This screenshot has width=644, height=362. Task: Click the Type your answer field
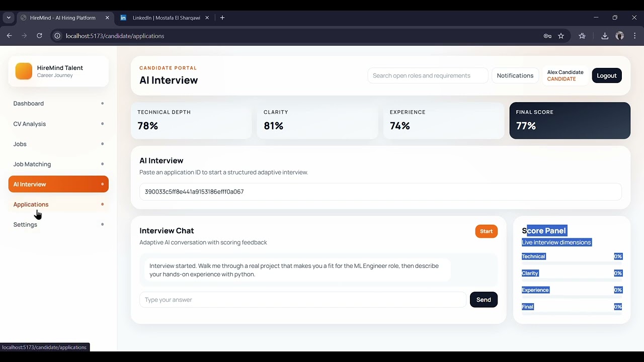point(303,300)
